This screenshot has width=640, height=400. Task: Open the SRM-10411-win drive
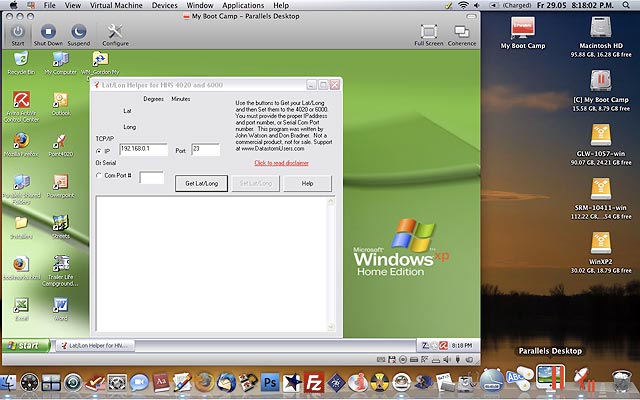click(600, 189)
